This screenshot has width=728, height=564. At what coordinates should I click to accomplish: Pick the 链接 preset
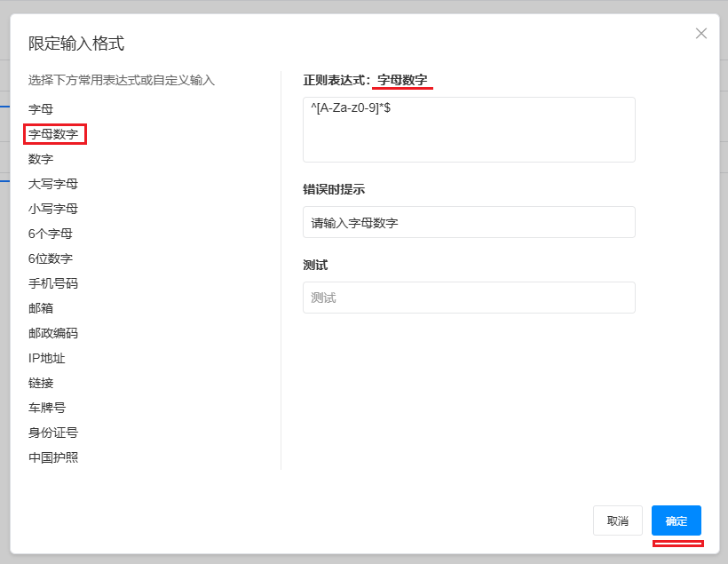(41, 383)
